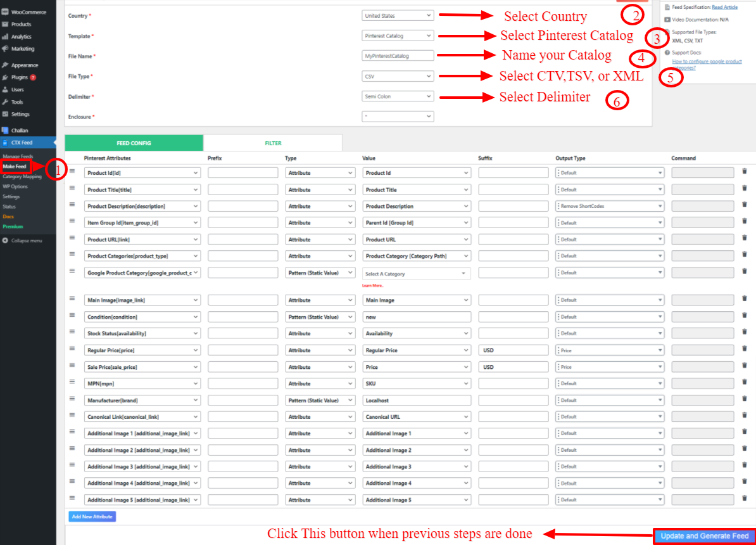
Task: Open Select A Category dropdown
Action: 417,274
